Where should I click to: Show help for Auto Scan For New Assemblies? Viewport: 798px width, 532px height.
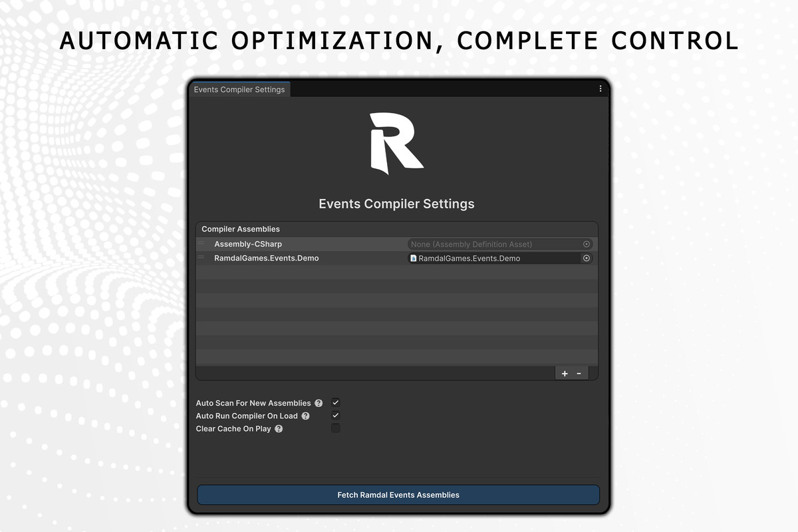[x=319, y=403]
